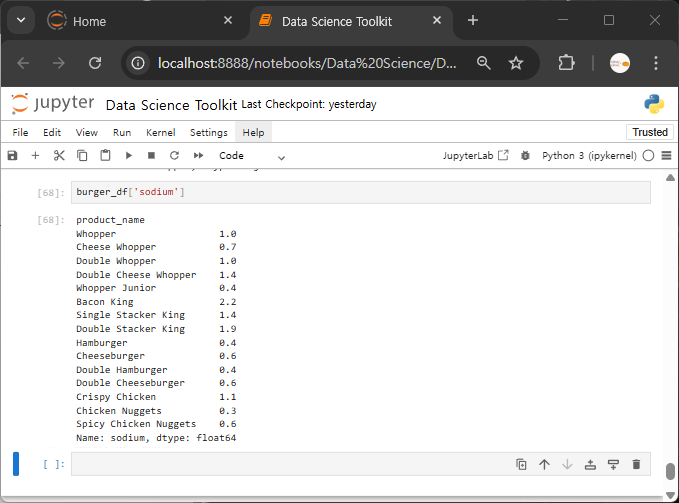Restart the kernel with the circular arrow icon
Viewport: 679px width, 503px height.
[x=174, y=155]
